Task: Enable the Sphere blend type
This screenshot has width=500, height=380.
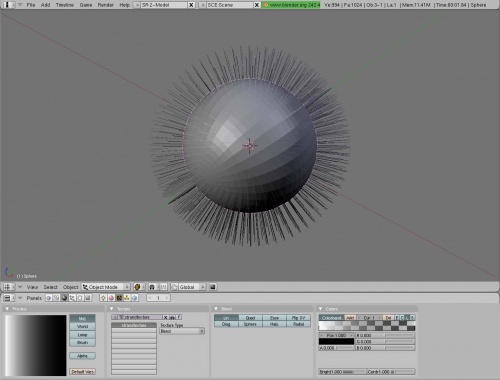Action: (x=250, y=324)
